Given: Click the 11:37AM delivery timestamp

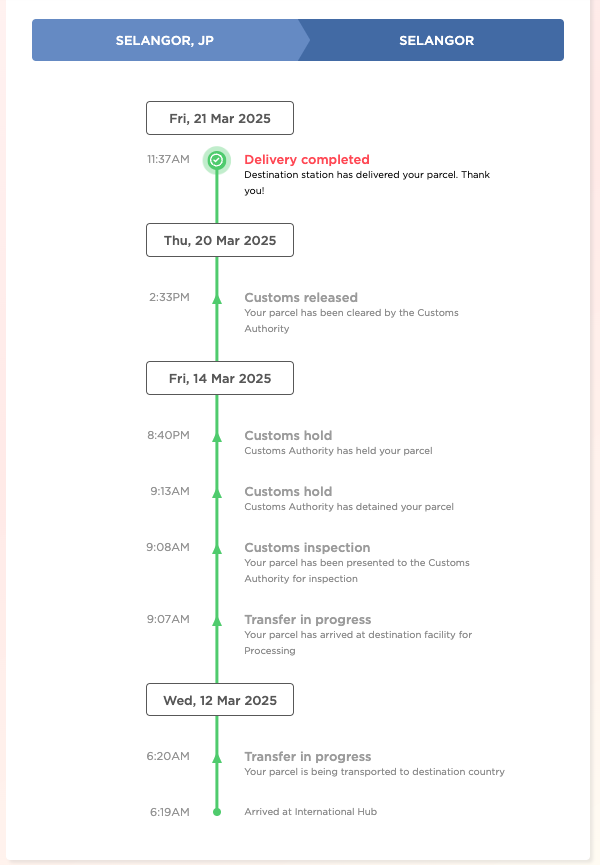Looking at the screenshot, I should coord(168,159).
